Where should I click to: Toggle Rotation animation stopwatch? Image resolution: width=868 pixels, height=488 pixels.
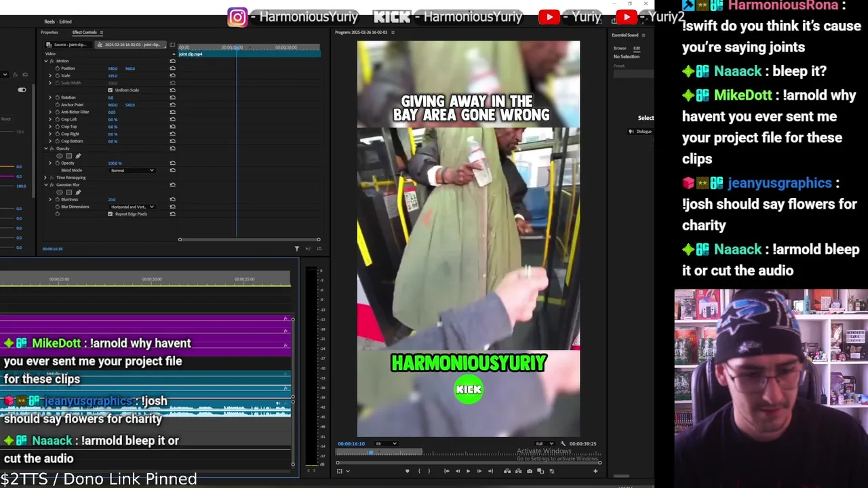[58, 98]
